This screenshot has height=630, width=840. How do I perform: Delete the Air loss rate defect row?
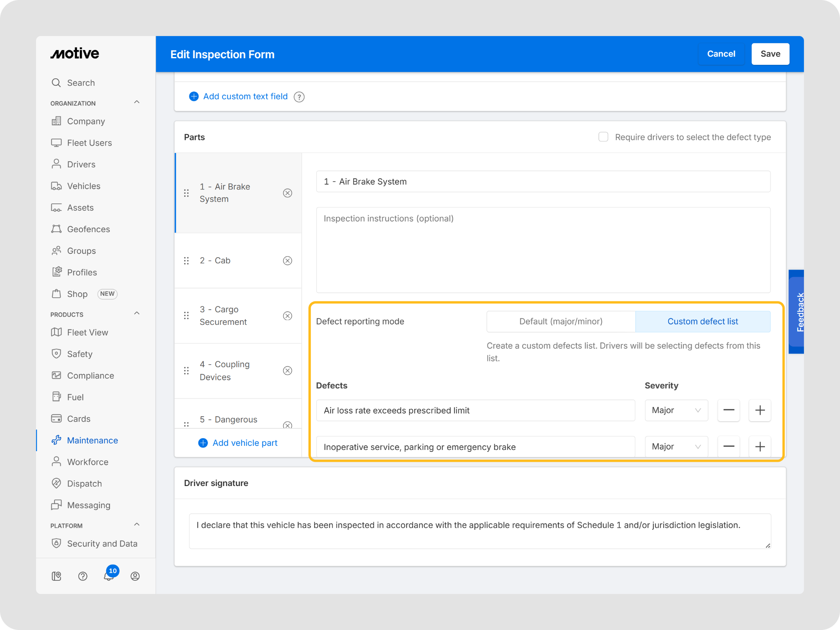[x=728, y=410]
